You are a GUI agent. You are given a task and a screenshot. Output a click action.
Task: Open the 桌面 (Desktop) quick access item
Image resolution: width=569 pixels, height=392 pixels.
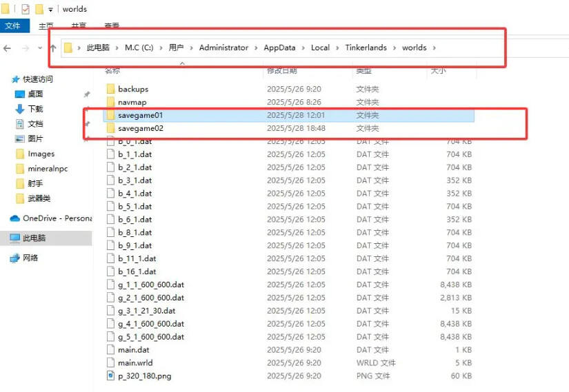[34, 94]
